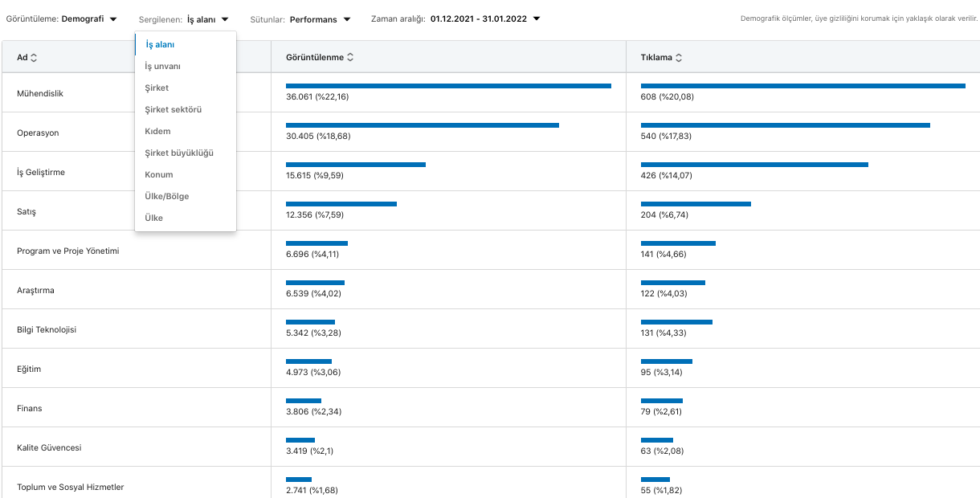Select Konum from the dropdown list
Screen dimensions: 980x498
point(159,174)
